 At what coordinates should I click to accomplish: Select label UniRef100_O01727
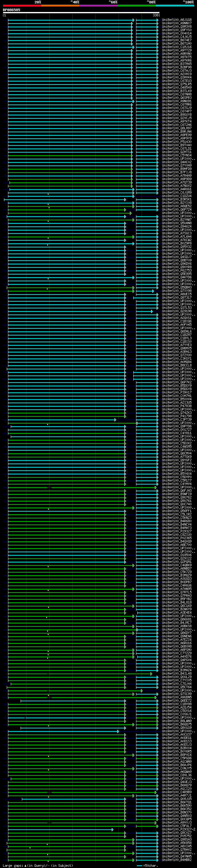(x=176, y=430)
